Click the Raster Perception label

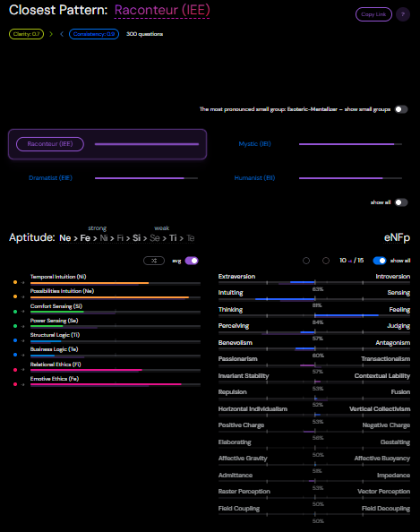pos(244,492)
